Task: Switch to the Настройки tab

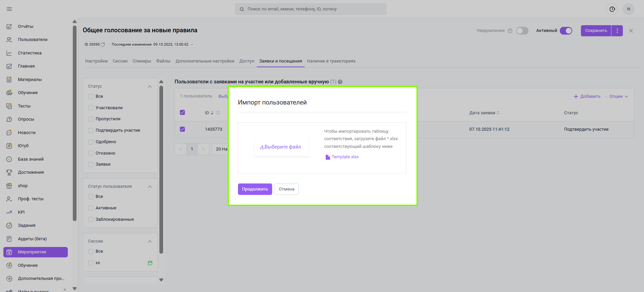Action: [x=96, y=61]
